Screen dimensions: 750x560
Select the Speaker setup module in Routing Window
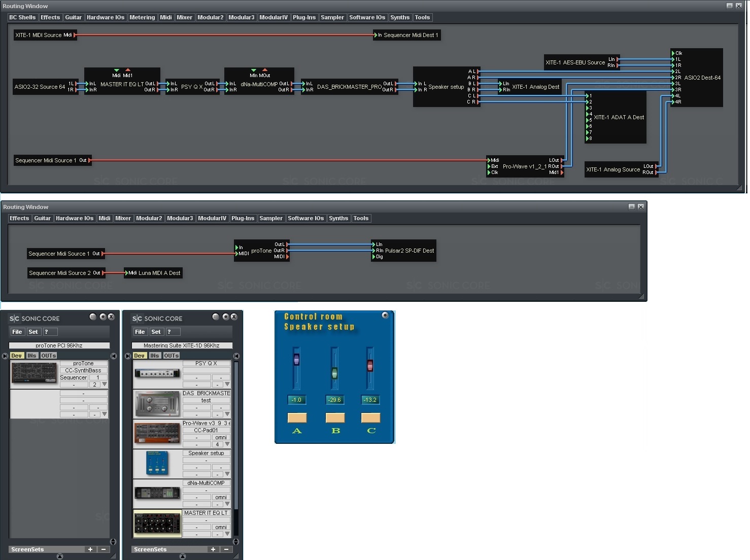(x=446, y=87)
